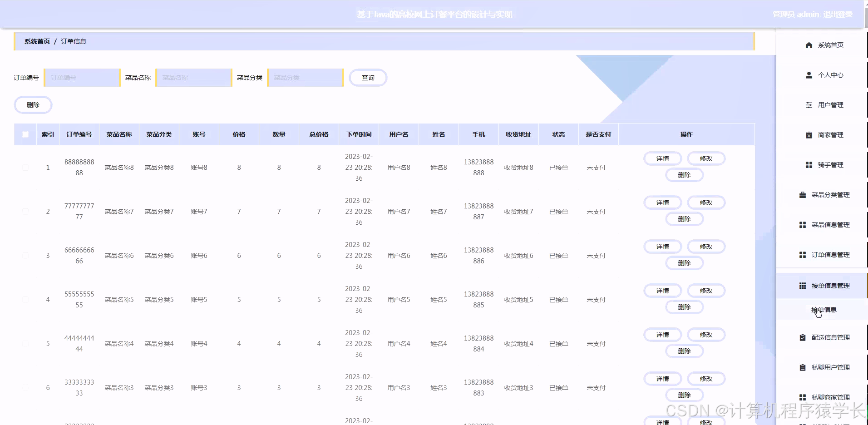The image size is (868, 425).
Task: Click 删除 for order 4444444444
Action: click(684, 351)
